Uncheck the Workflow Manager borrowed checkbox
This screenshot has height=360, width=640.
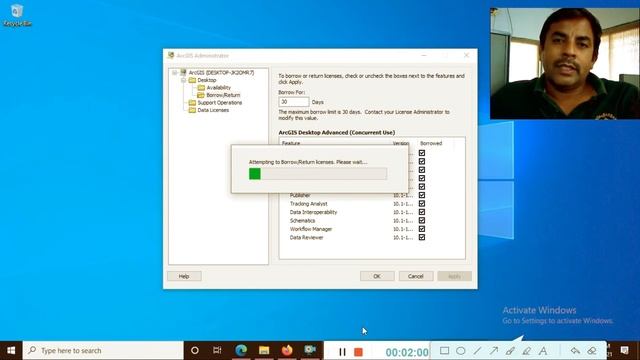tap(422, 229)
